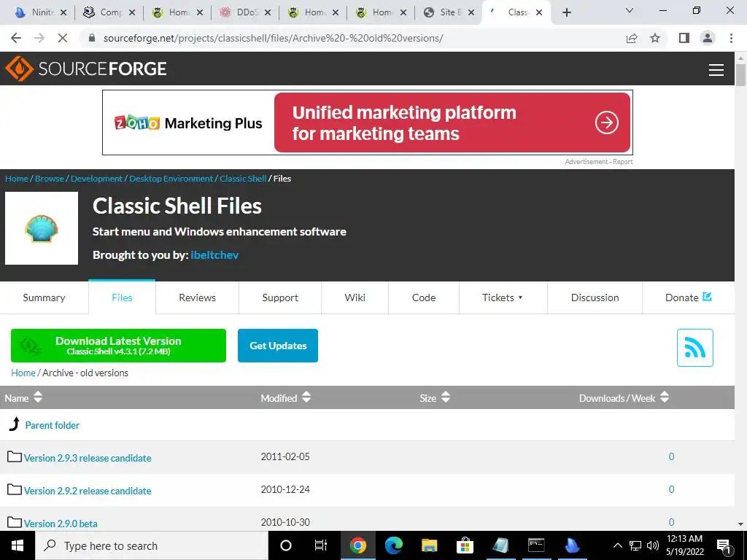Click Desktop Environment breadcrumb link
Viewport: 747px width, 560px height.
pyautogui.click(x=171, y=179)
